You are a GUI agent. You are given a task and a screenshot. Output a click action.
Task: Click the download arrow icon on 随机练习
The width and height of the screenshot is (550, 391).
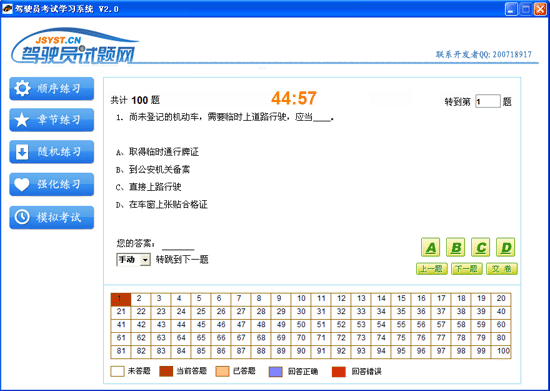coord(22,153)
